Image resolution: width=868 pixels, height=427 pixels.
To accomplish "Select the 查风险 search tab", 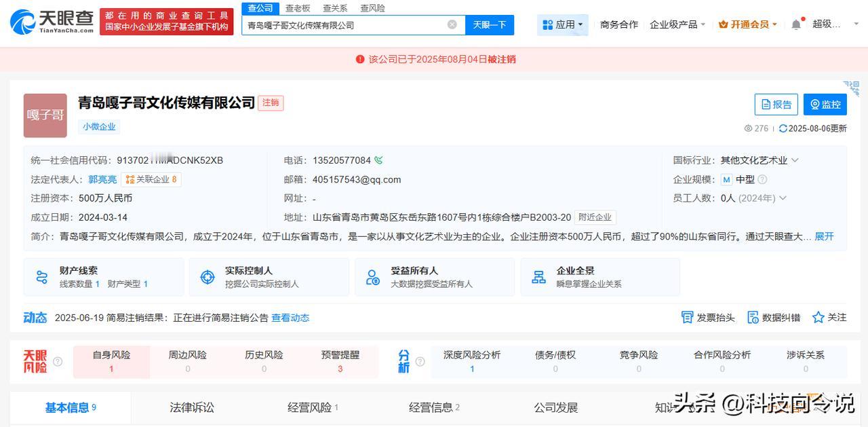I will 372,8.
